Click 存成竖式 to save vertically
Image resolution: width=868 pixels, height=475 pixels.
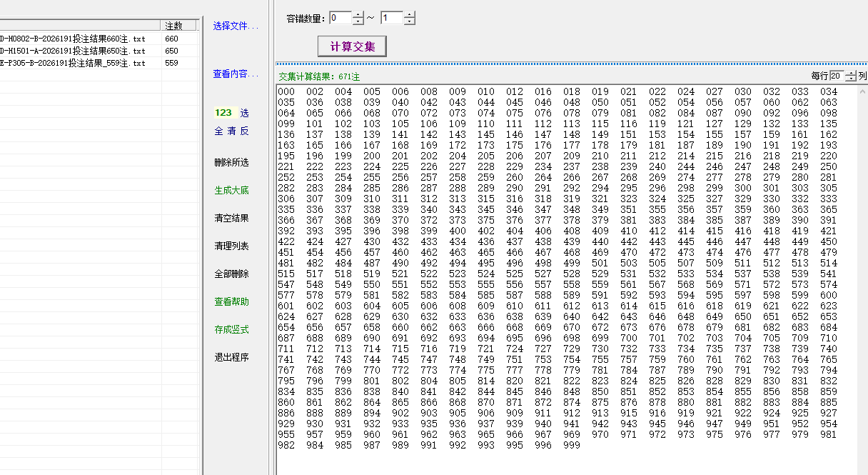click(231, 330)
